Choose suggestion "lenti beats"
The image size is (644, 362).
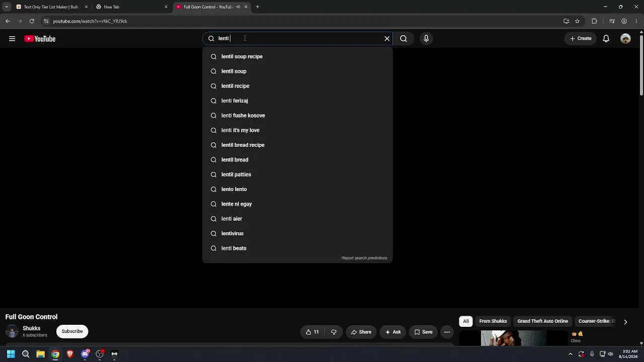pos(297,248)
